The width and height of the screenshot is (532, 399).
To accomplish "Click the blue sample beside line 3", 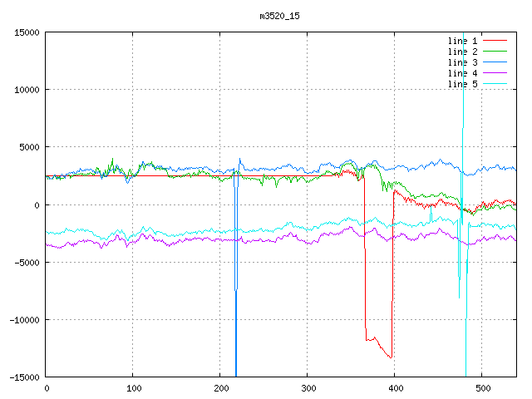I will tap(495, 62).
